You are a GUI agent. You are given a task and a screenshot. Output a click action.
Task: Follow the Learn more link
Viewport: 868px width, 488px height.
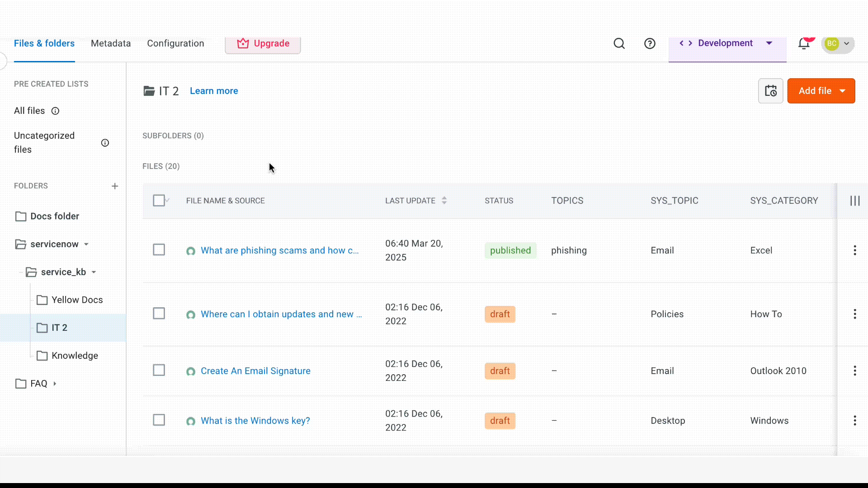tap(214, 91)
